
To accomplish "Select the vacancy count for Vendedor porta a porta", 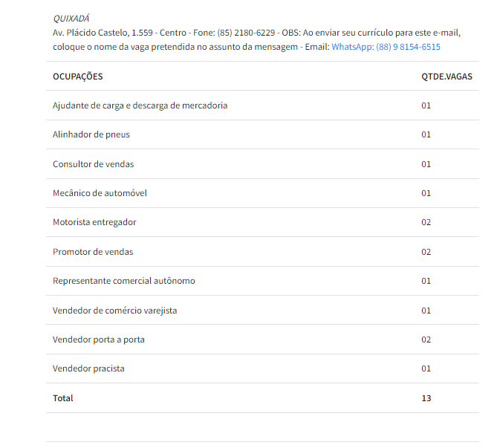I will click(426, 340).
